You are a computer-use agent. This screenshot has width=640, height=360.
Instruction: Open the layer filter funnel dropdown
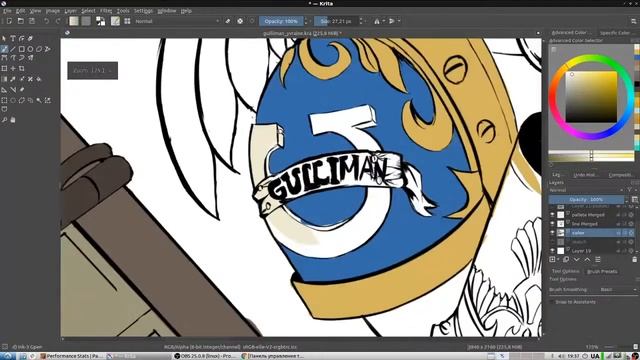(x=631, y=190)
